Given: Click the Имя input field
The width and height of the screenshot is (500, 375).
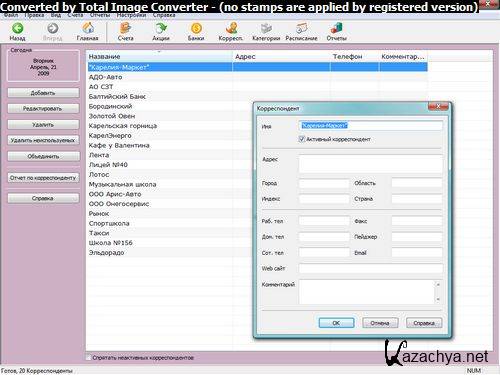Looking at the screenshot, I should point(371,126).
